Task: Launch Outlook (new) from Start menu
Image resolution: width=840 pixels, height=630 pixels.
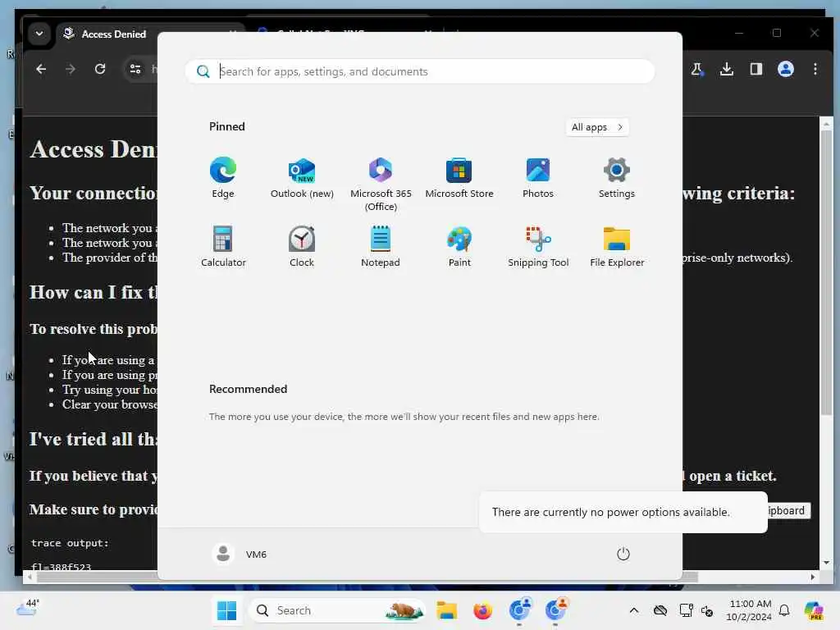Action: tap(302, 178)
